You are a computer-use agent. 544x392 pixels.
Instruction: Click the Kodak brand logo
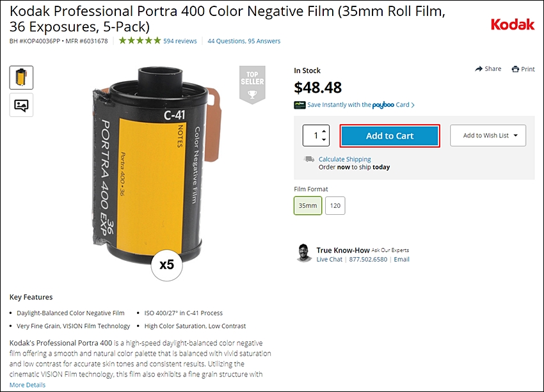pos(513,24)
